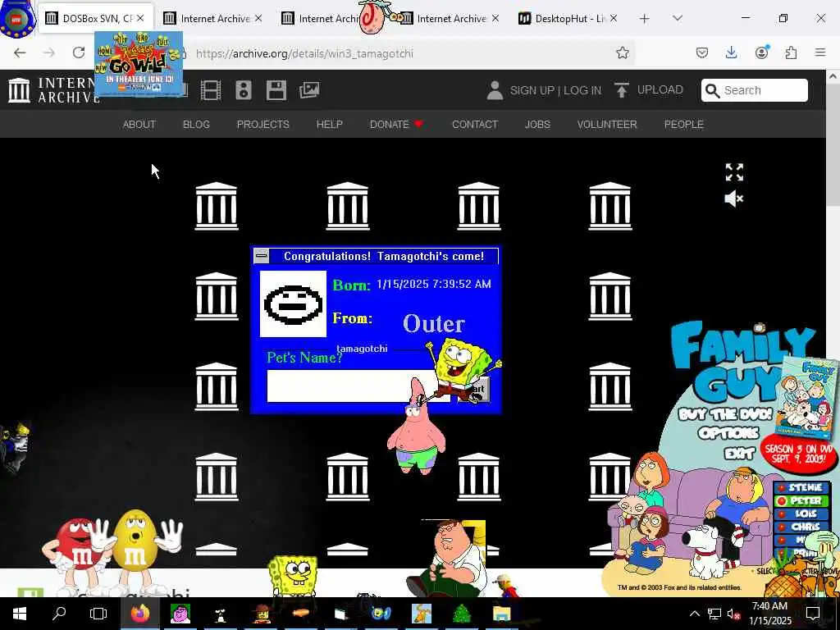Open the Windows notification center
The height and width of the screenshot is (630, 840).
[x=813, y=614]
